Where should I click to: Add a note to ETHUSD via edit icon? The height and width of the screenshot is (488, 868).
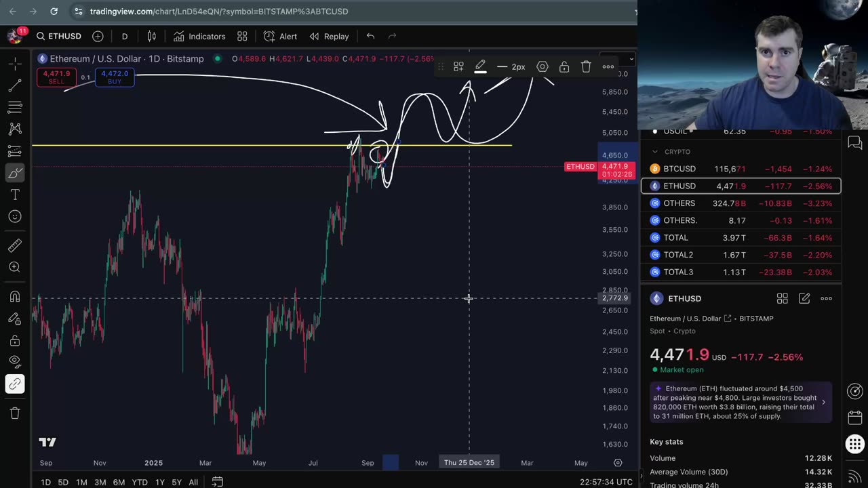click(x=804, y=298)
